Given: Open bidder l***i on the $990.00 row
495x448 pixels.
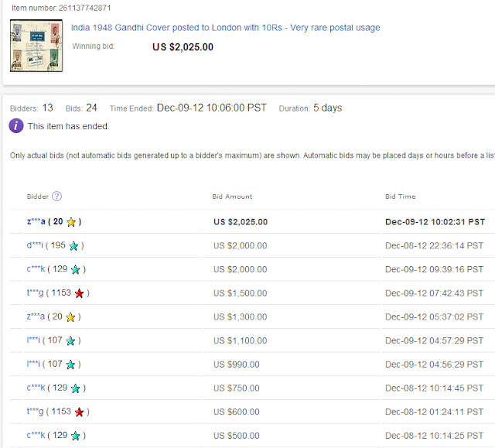Looking at the screenshot, I should (33, 364).
